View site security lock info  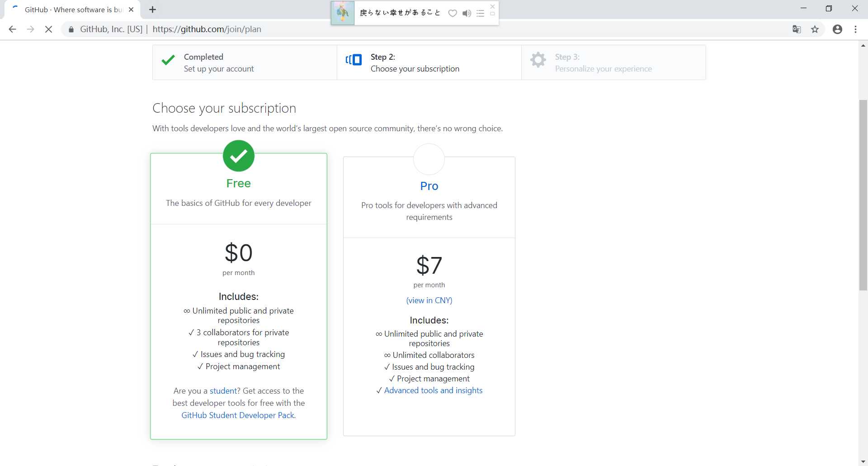coord(71,29)
